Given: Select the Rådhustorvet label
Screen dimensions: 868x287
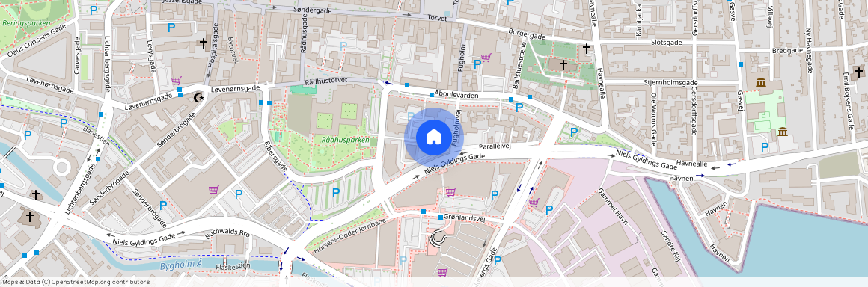Looking at the screenshot, I should [325, 81].
